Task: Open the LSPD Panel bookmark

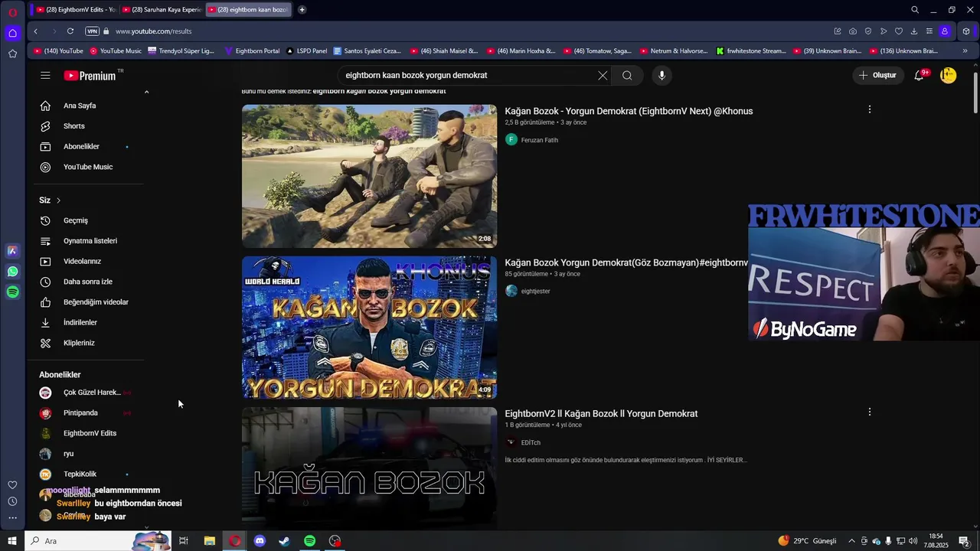Action: click(x=306, y=51)
